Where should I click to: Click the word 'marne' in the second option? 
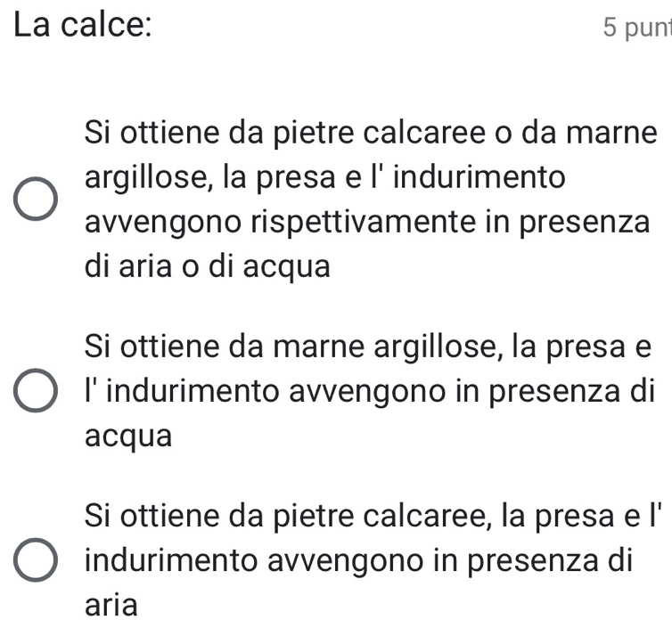pyautogui.click(x=319, y=347)
